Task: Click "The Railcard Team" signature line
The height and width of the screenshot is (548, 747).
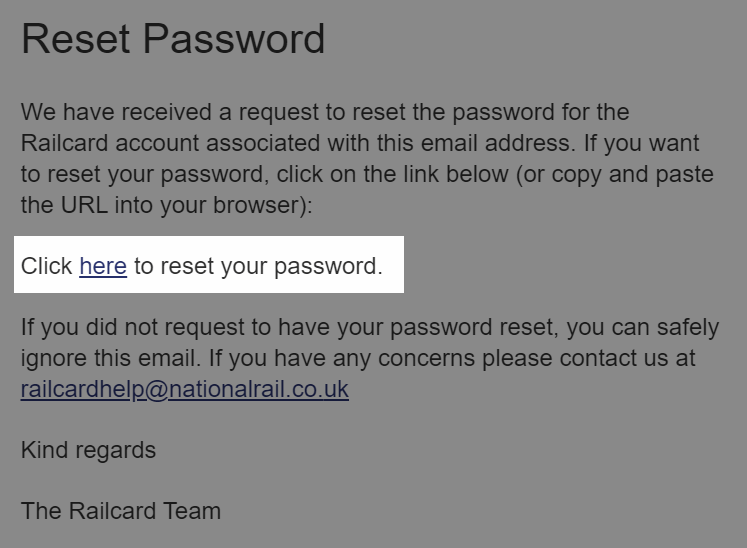Action: pos(121,511)
